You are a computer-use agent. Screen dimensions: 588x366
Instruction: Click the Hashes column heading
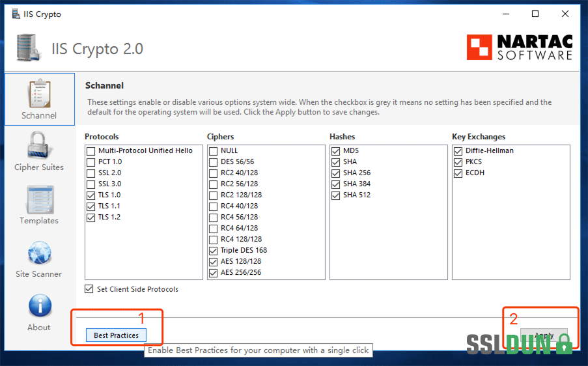point(343,137)
